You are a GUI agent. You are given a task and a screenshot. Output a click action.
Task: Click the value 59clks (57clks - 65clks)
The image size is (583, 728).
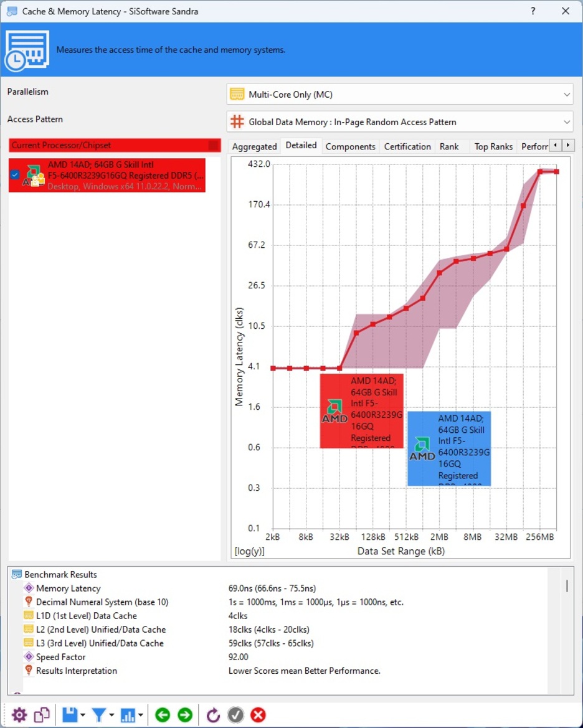[272, 643]
